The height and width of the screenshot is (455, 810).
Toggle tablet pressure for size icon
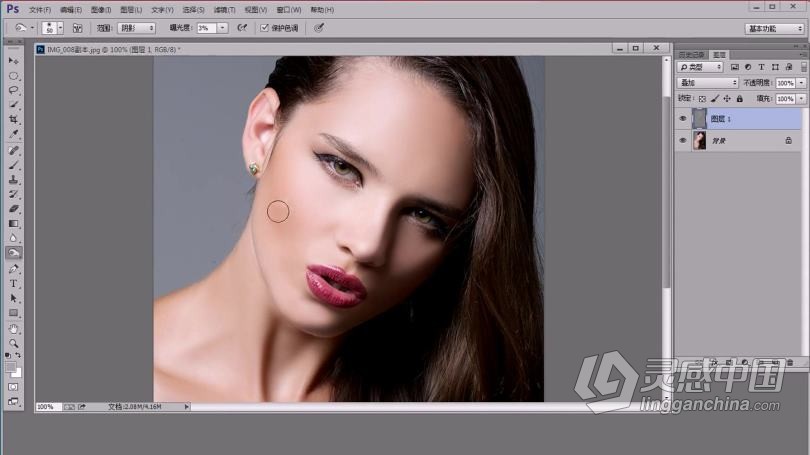[x=319, y=28]
